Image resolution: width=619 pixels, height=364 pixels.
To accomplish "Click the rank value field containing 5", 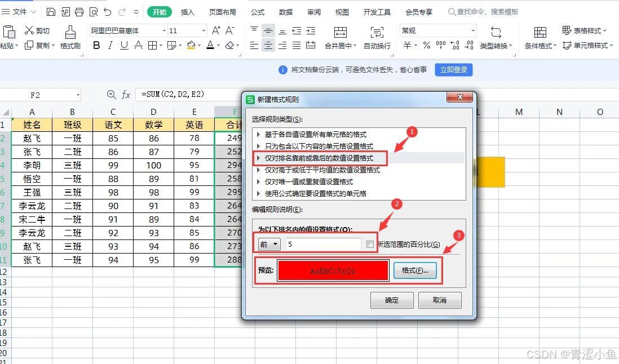I will 323,245.
